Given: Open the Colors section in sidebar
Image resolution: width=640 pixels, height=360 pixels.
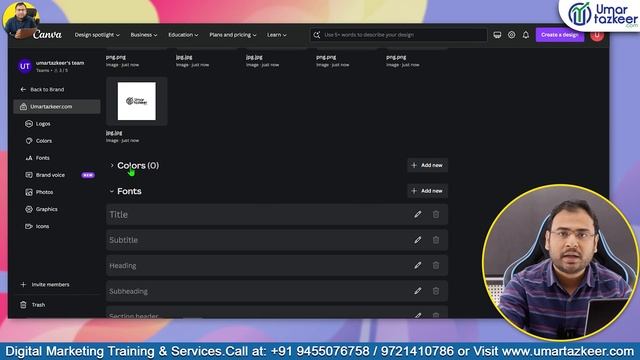Looking at the screenshot, I should click(x=39, y=141).
